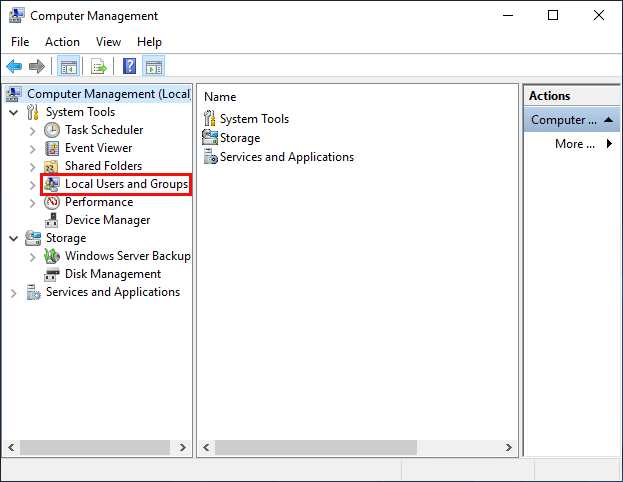
Task: Select Device Manager in the tree
Action: click(107, 220)
